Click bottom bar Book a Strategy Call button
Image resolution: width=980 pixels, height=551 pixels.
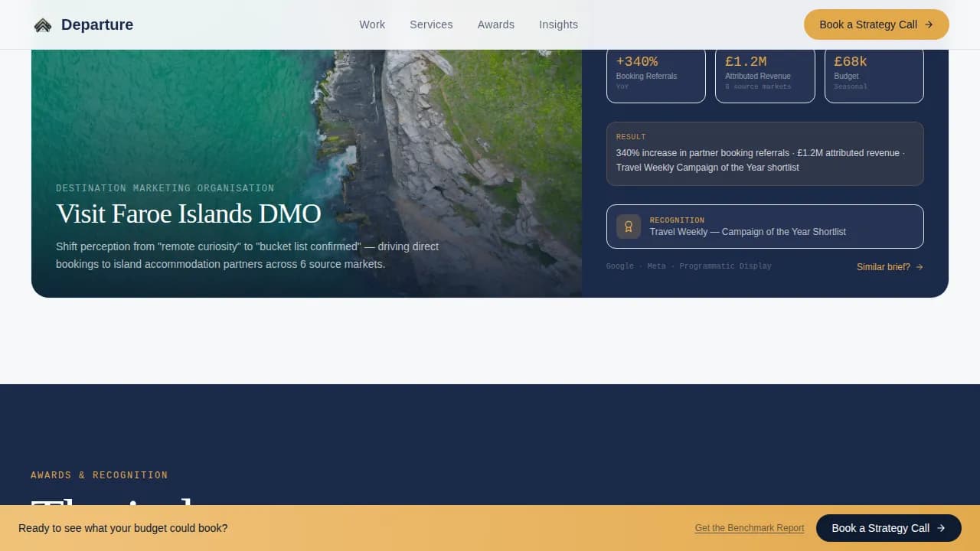pos(889,528)
